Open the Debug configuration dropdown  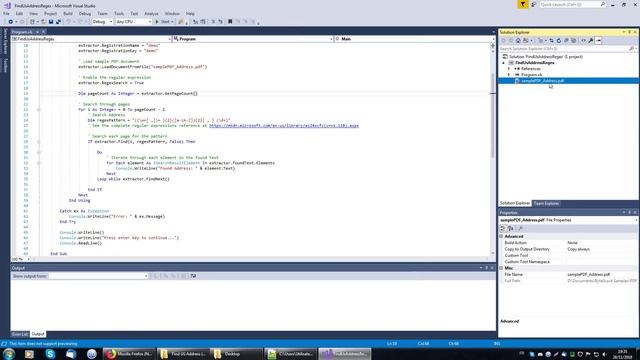102,22
